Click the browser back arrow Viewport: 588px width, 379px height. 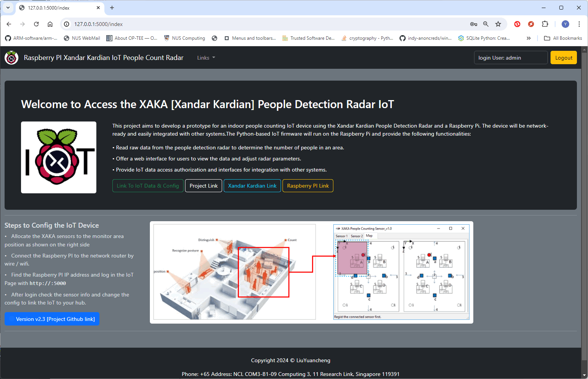(x=9, y=24)
